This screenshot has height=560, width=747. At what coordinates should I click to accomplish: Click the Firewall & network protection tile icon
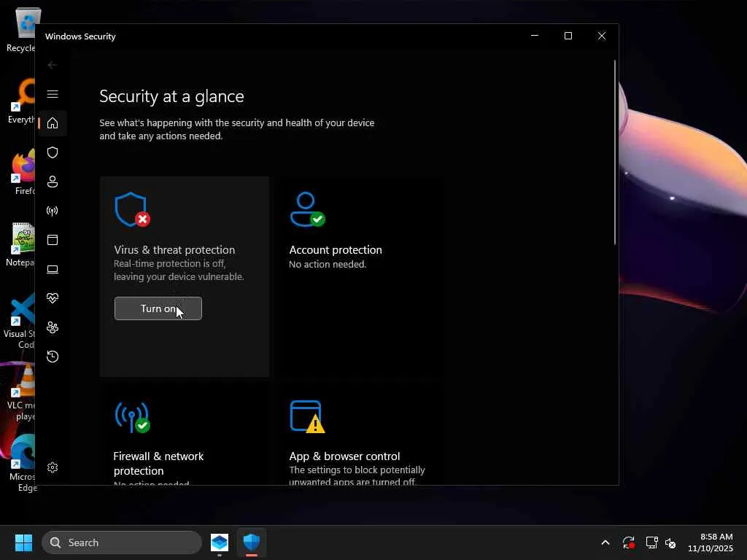pos(132,417)
